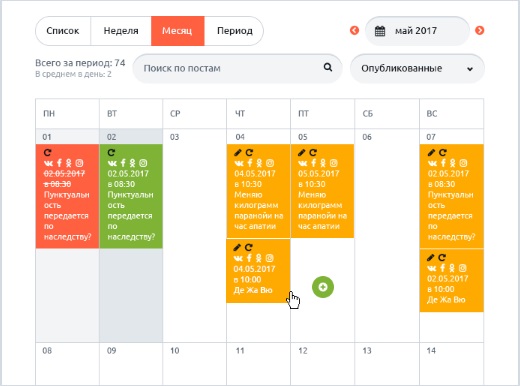520x386 pixels.
Task: Click the magnifier search icon
Action: coord(328,68)
